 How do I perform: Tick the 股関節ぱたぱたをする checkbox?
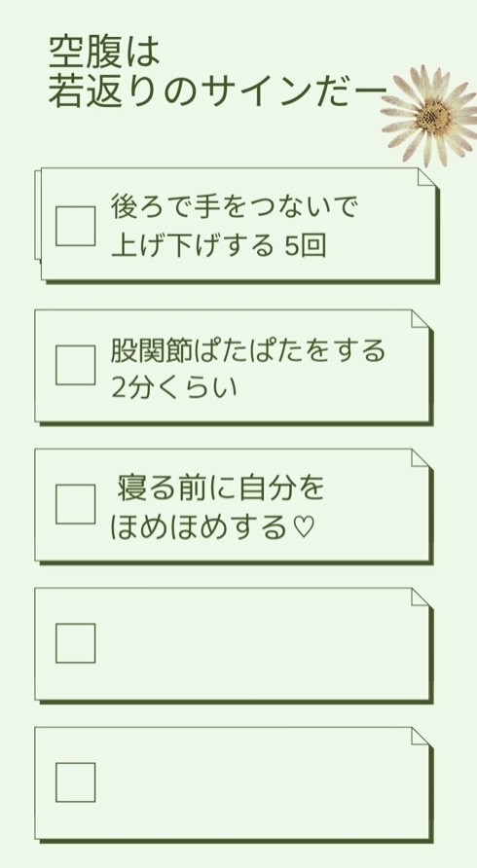(x=75, y=365)
